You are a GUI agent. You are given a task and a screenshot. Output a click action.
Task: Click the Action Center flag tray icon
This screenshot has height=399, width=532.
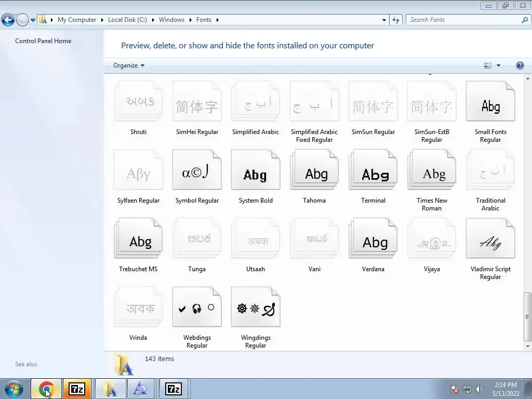(455, 389)
